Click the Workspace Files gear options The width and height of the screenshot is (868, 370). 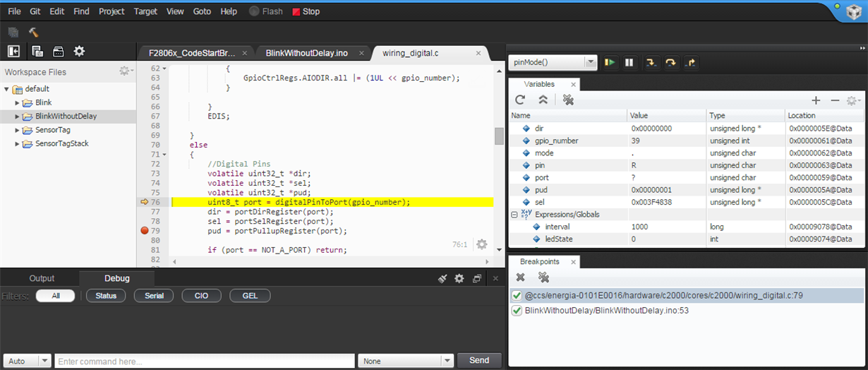[125, 71]
